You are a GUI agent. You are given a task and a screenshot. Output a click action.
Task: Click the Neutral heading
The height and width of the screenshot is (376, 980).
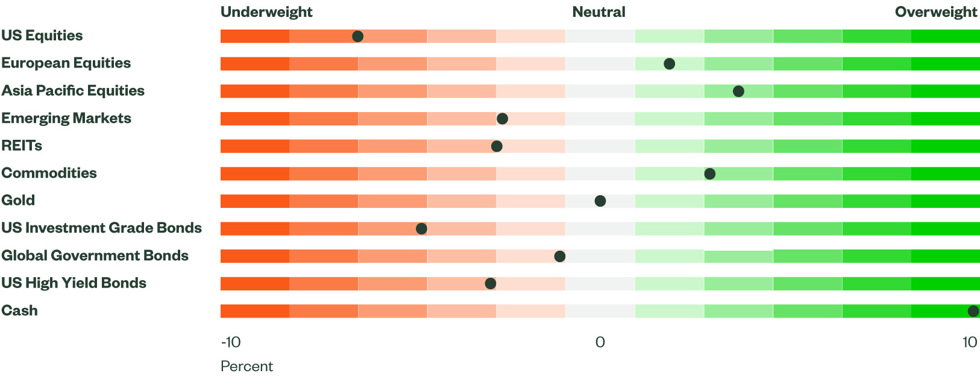pos(598,12)
